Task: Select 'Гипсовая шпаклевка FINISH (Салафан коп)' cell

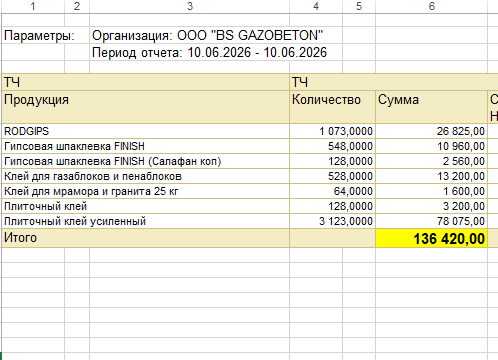Action: tap(146, 161)
